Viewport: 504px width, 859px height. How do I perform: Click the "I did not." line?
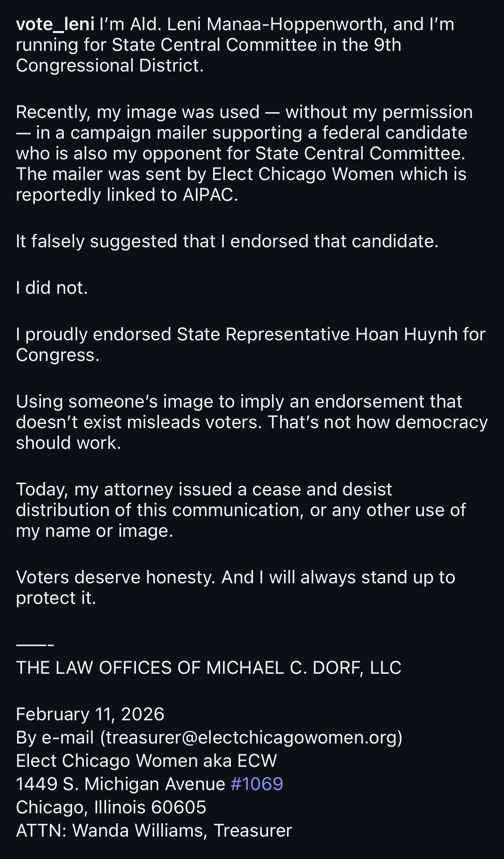click(x=52, y=287)
